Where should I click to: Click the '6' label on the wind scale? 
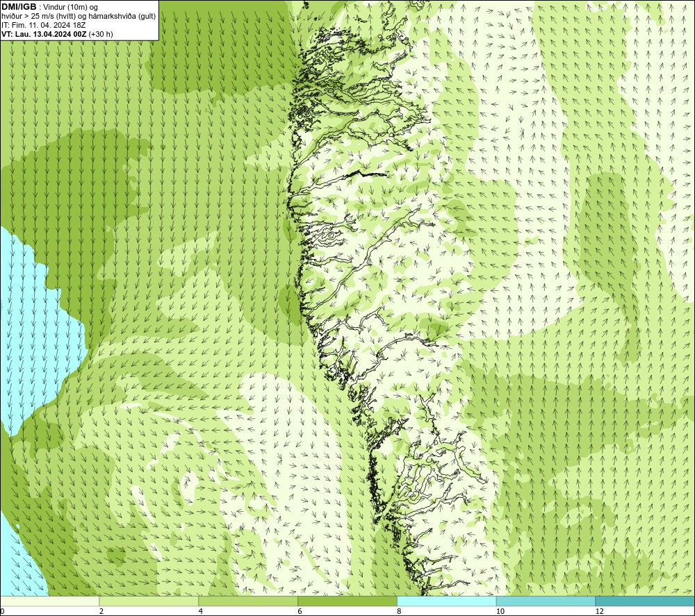300,611
